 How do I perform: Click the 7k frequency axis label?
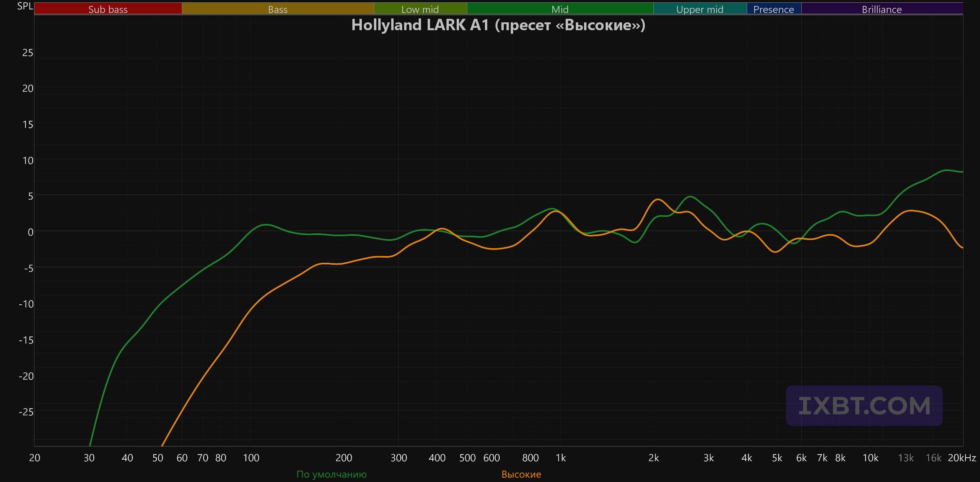coord(822,458)
